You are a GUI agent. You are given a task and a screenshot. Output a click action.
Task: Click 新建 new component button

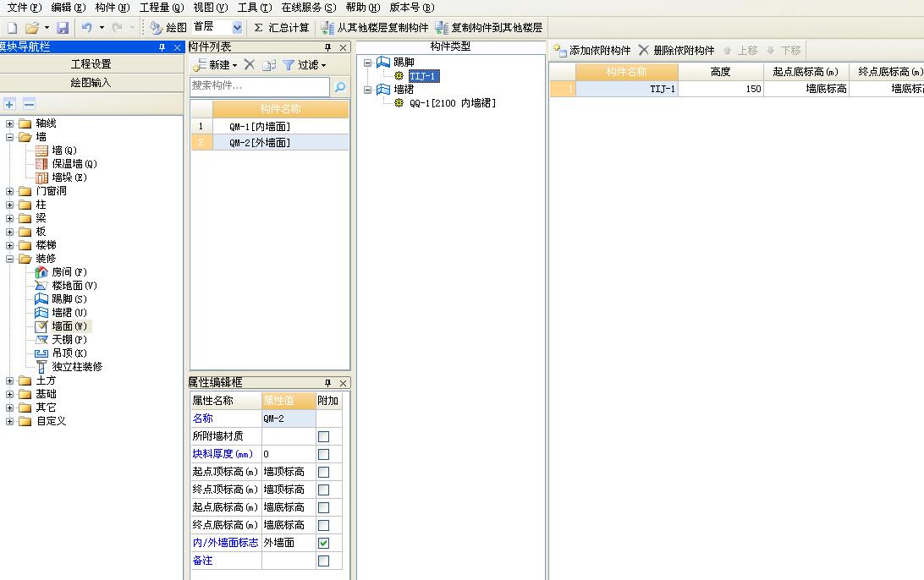click(215, 65)
